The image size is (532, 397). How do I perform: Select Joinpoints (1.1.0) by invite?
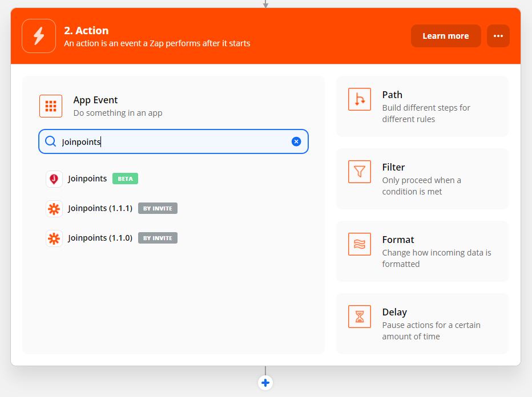coord(112,238)
